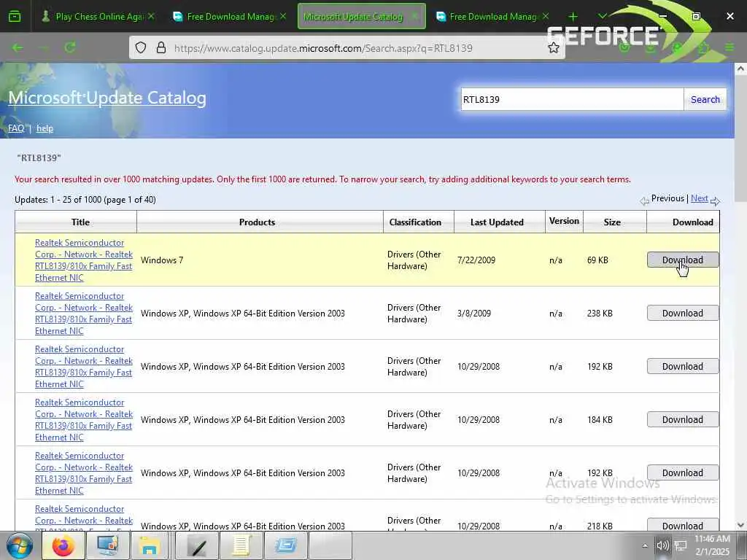Select the '238 KB' size cell
The width and height of the screenshot is (747, 560).
(x=600, y=314)
